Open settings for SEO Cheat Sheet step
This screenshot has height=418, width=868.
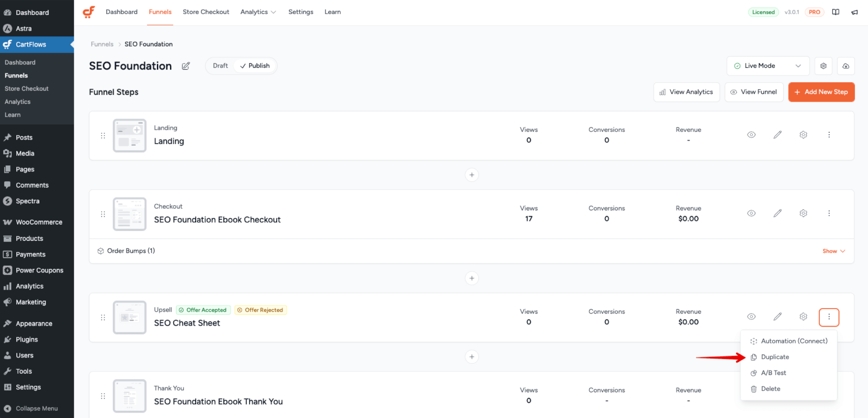(803, 317)
